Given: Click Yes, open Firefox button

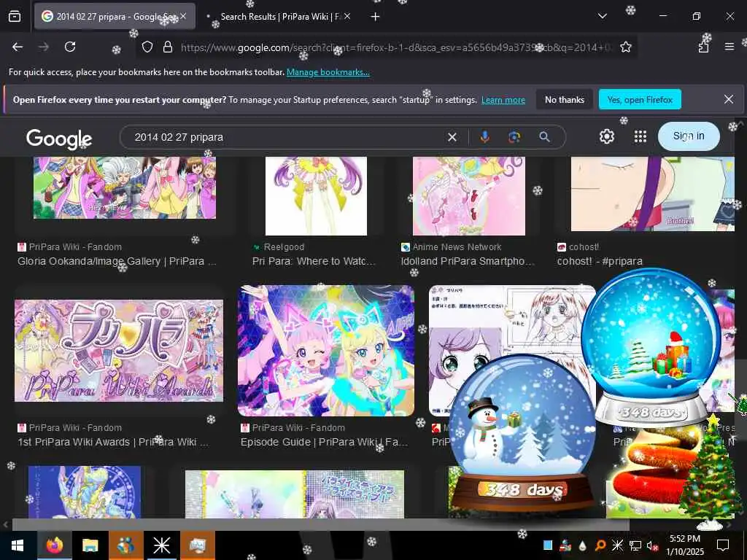Looking at the screenshot, I should pos(640,99).
